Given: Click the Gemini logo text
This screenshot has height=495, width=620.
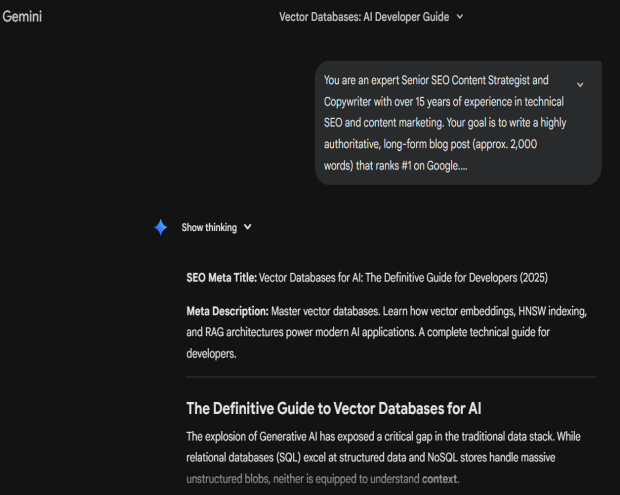Looking at the screenshot, I should coord(22,16).
